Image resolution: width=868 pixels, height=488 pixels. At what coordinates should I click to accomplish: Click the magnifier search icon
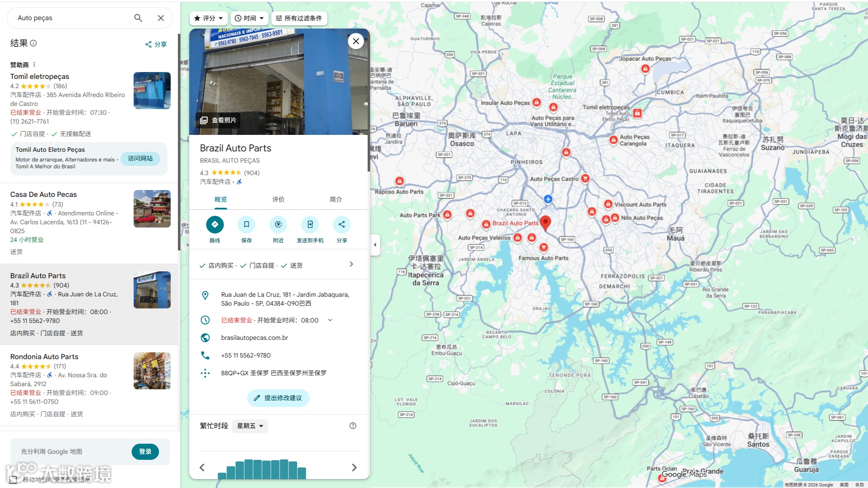pos(138,18)
